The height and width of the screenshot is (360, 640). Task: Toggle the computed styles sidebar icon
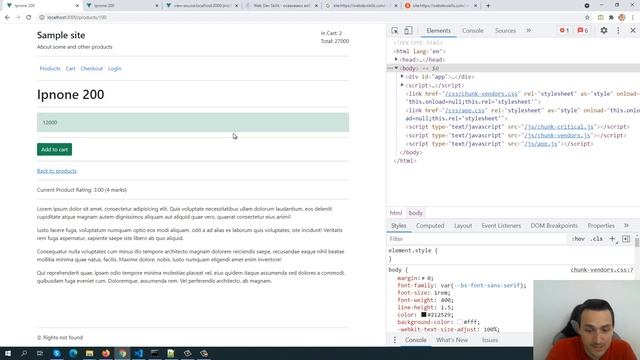click(x=626, y=239)
